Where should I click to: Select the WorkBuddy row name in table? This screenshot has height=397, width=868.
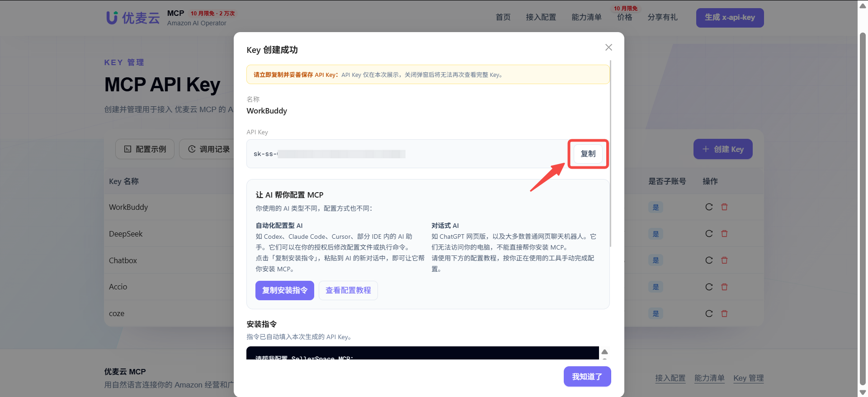(128, 207)
